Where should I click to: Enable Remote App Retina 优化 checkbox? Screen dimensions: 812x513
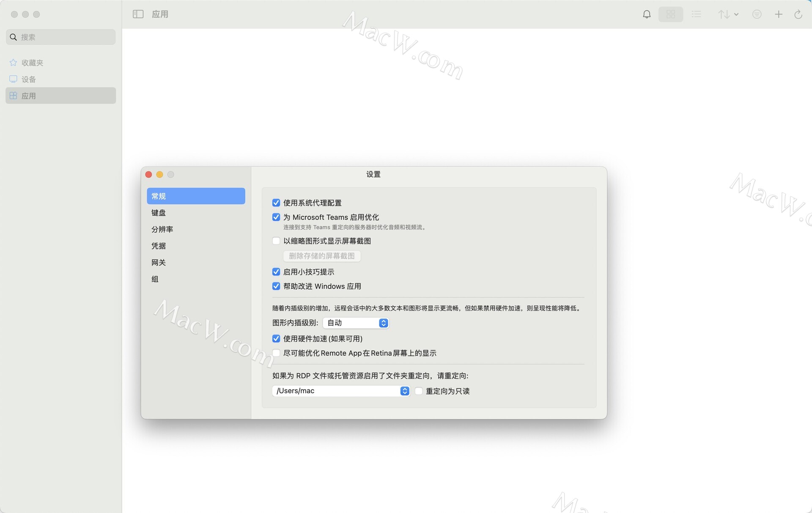(x=276, y=353)
